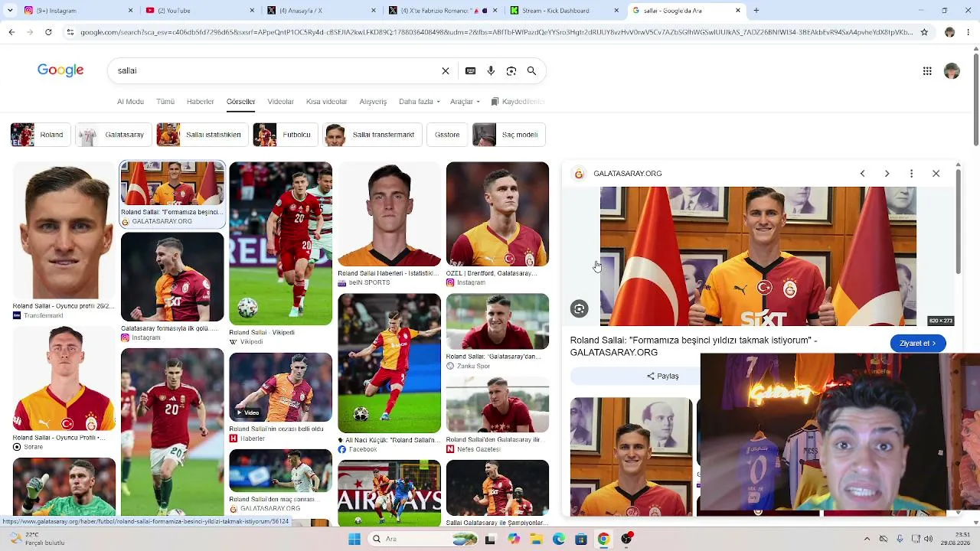Open the Windows Start menu
The image size is (980, 551).
coord(354,539)
